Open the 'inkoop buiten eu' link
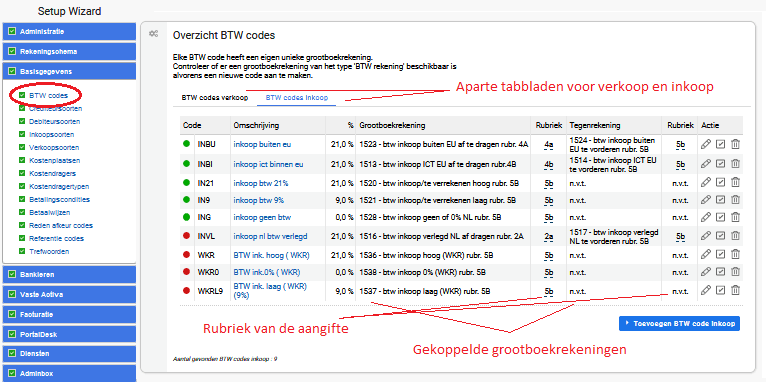This screenshot has width=766, height=383. pyautogui.click(x=262, y=144)
